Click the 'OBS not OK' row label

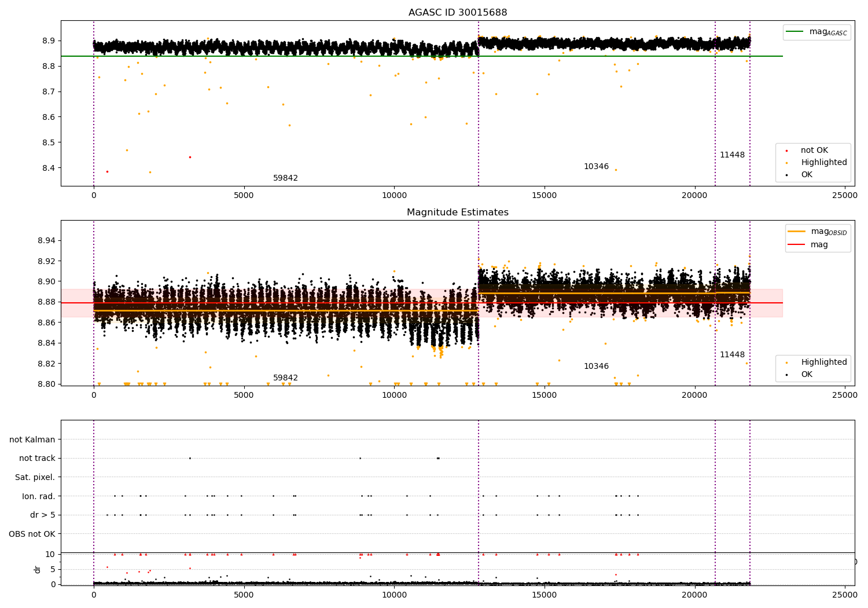tap(32, 534)
